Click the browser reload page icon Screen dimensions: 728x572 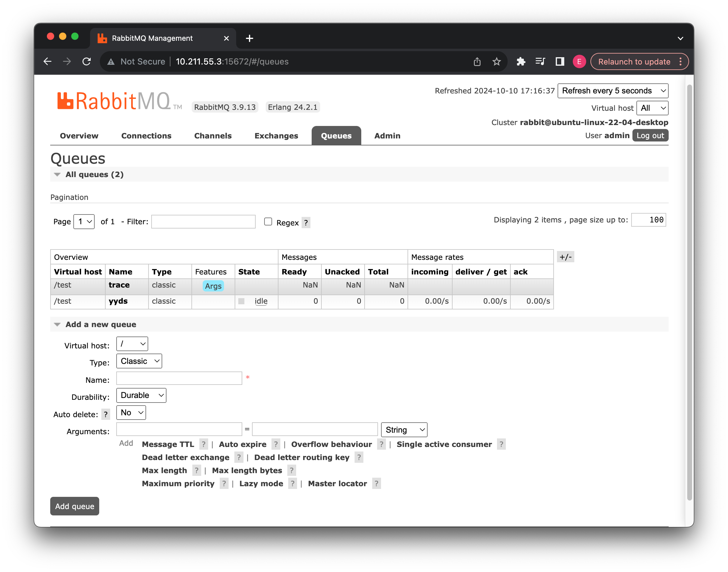(x=86, y=62)
